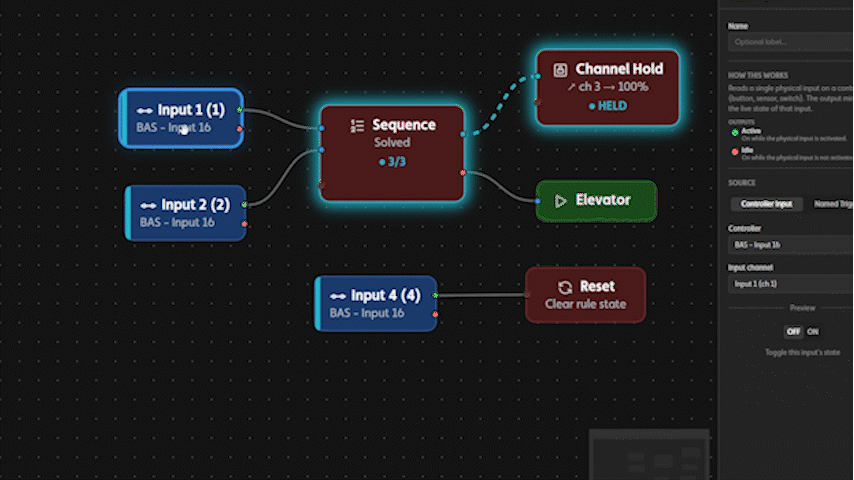Click the 3/3 progress text in Sequence node

393,162
